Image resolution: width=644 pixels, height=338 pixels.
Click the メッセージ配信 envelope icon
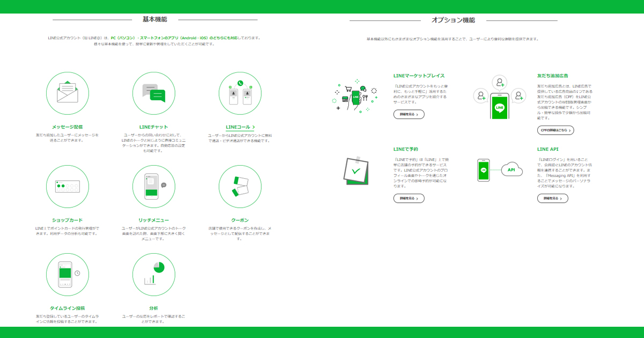point(67,93)
